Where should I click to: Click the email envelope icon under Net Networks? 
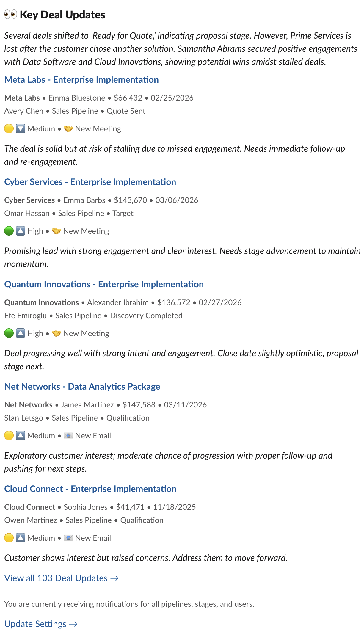click(68, 436)
